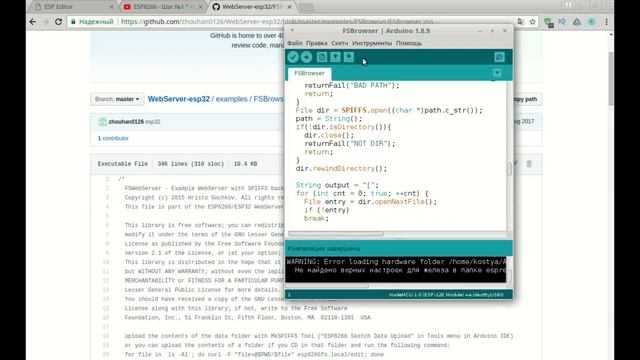
Task: Open the Arduino tab options dropdown arrow
Action: pyautogui.click(x=497, y=73)
